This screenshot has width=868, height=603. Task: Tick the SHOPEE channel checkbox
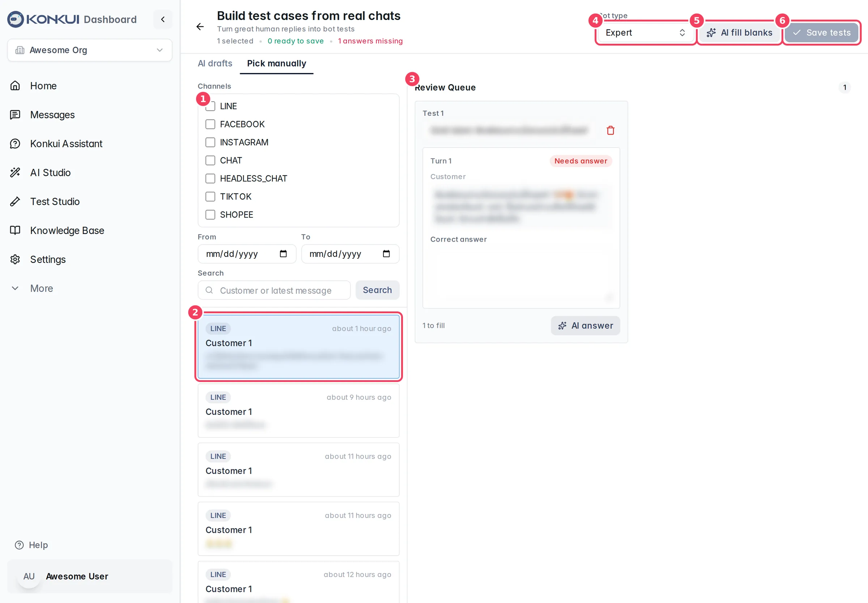(210, 215)
